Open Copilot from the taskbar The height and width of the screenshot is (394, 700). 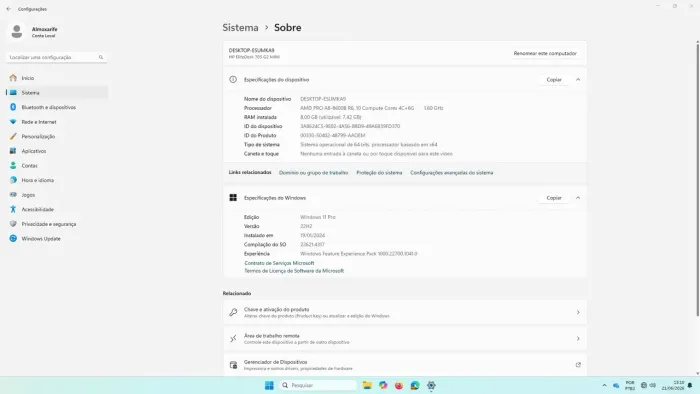coord(383,386)
